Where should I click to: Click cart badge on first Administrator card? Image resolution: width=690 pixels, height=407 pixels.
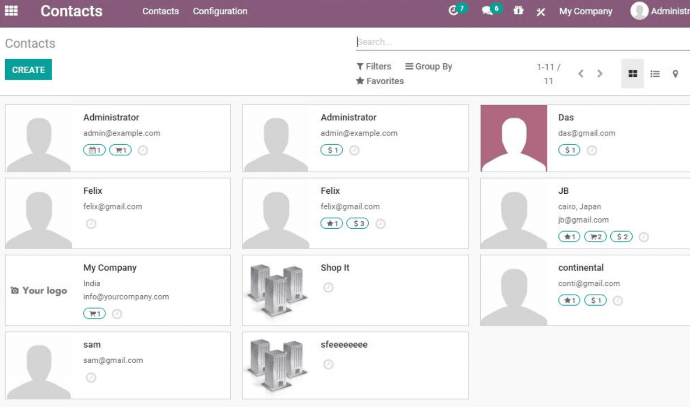(120, 150)
